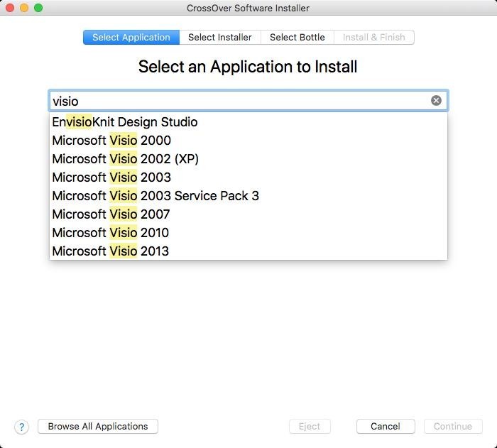Screen dimensions: 497x448
Task: Close the installer window with red button
Action: point(10,8)
